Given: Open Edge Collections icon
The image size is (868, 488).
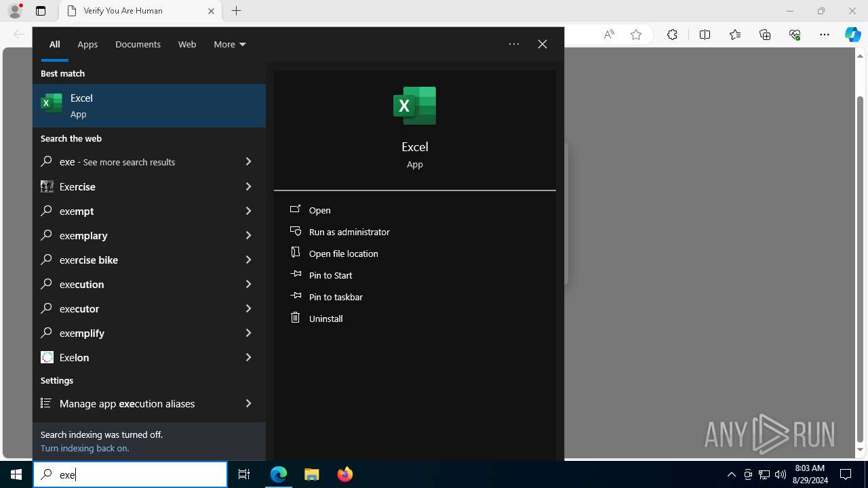Looking at the screenshot, I should 765,35.
